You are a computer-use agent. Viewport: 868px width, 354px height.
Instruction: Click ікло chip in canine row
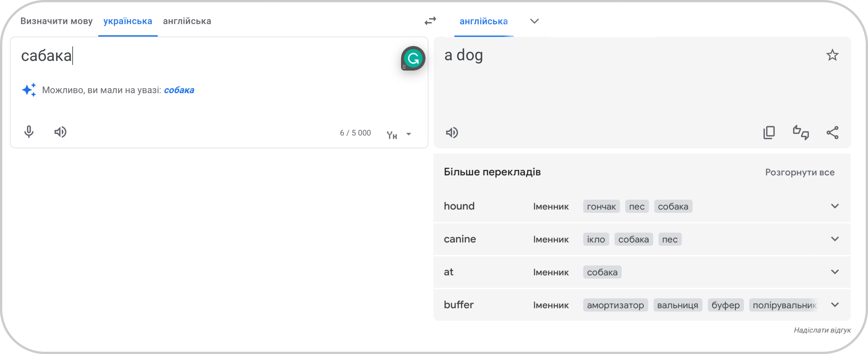point(596,239)
